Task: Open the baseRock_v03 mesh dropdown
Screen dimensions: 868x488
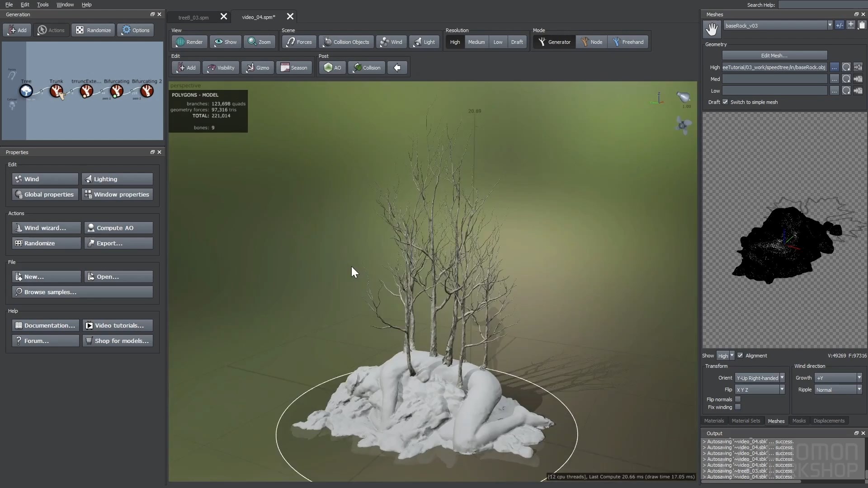Action: 830,25
